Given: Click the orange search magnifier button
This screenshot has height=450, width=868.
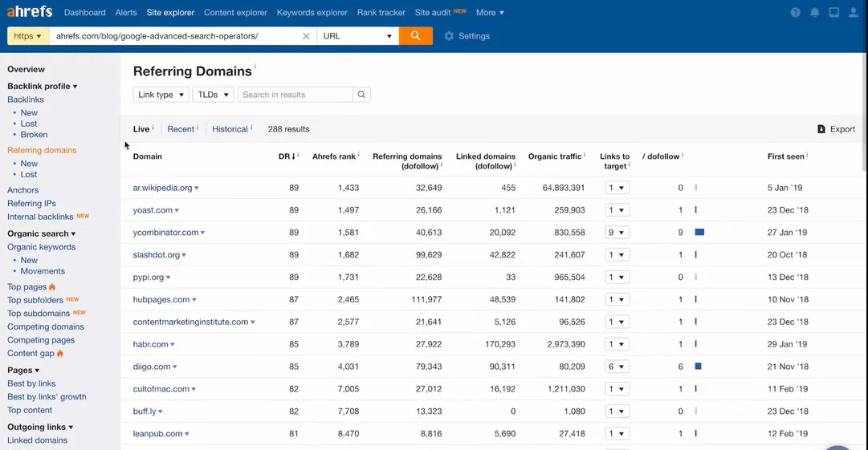Looking at the screenshot, I should point(415,36).
